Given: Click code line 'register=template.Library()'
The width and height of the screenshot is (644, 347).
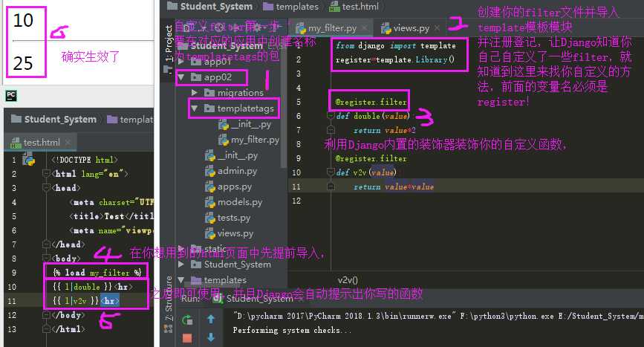Looking at the screenshot, I should (x=395, y=59).
